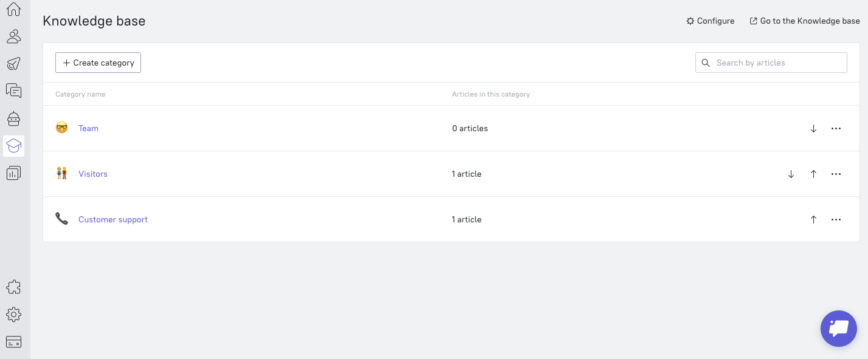
Task: Open the three-dot menu for Visitors
Action: coord(836,174)
